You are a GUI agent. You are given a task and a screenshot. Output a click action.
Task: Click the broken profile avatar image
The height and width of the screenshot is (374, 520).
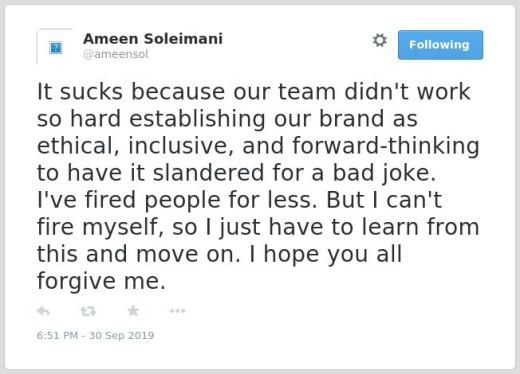click(x=55, y=47)
